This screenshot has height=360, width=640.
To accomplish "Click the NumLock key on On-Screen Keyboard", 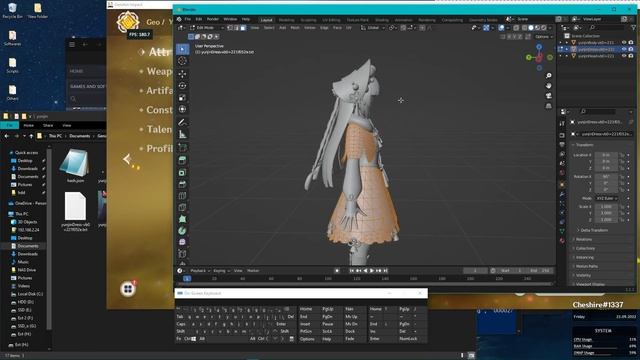I will pos(408,339).
